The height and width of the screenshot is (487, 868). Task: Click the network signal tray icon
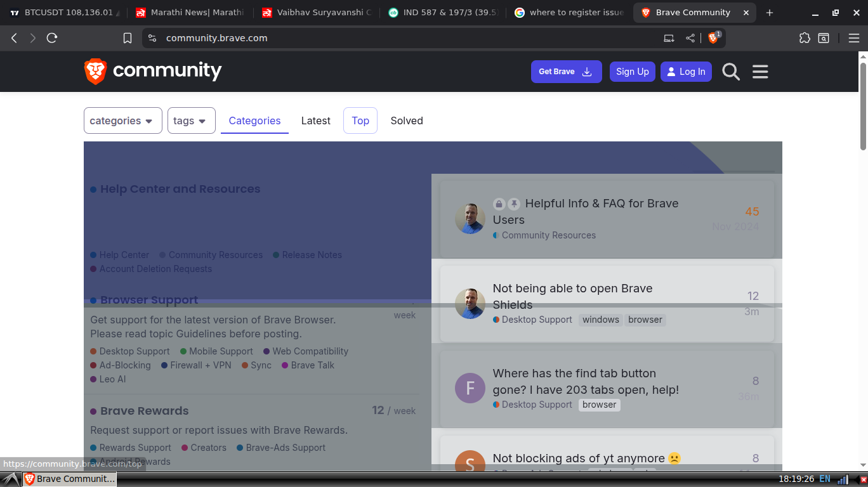click(x=843, y=479)
